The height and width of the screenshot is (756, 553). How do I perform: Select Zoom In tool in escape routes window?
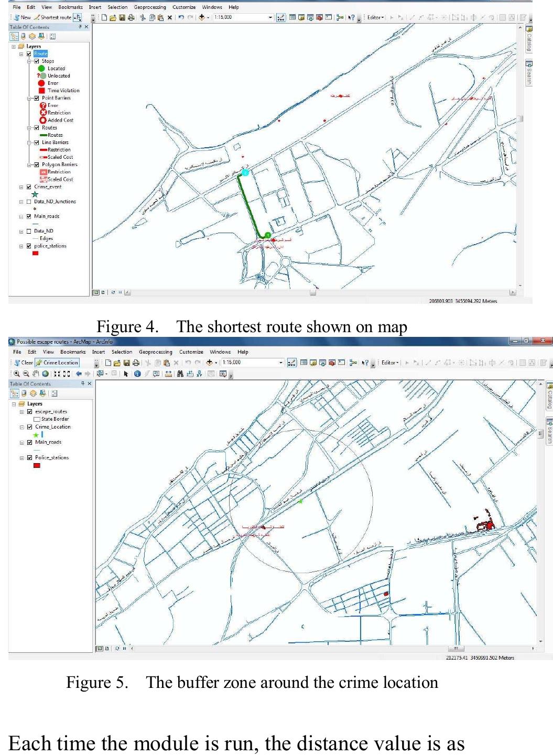[17, 374]
